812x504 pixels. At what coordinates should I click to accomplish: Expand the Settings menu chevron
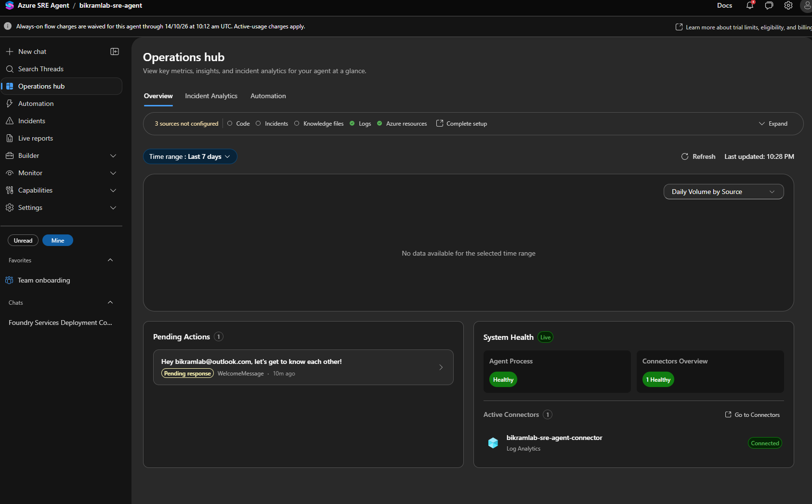point(113,207)
